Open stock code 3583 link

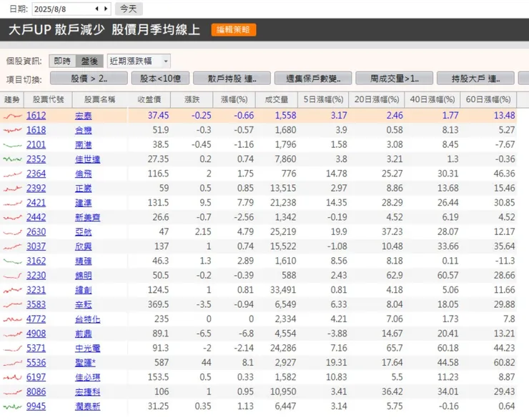[x=36, y=304]
